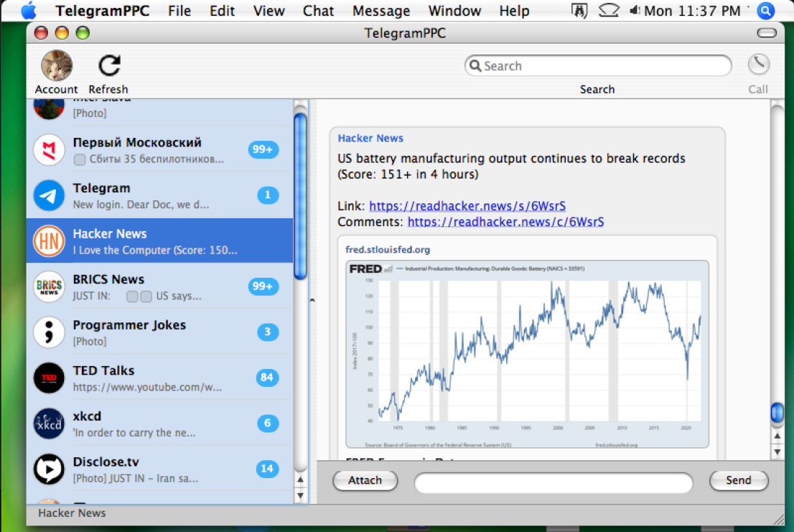Click into the Search field
The height and width of the screenshot is (532, 794).
pyautogui.click(x=597, y=66)
